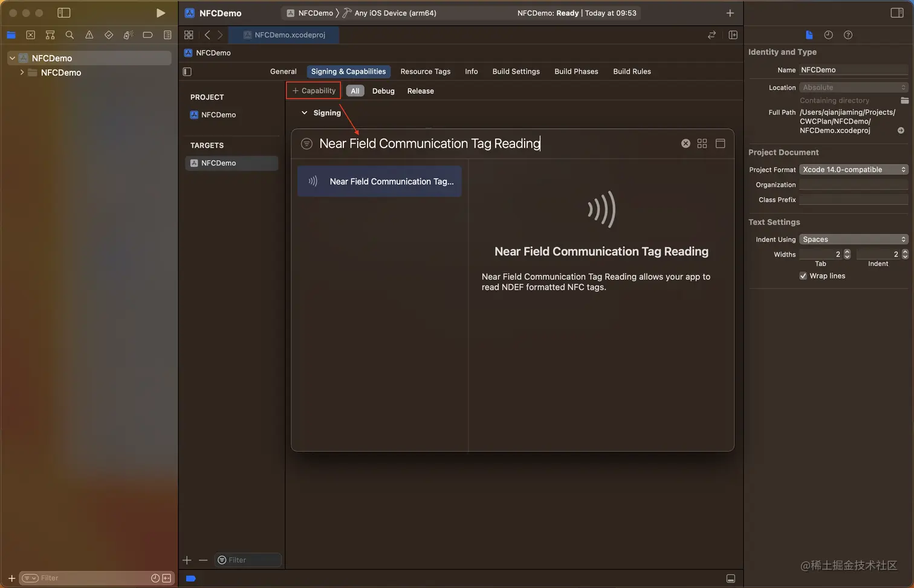Show the File inspector
Image resolution: width=914 pixels, height=588 pixels.
point(809,35)
